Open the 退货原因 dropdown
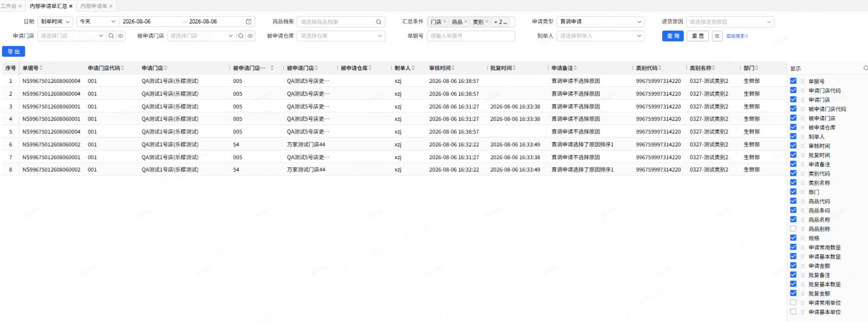 point(730,22)
